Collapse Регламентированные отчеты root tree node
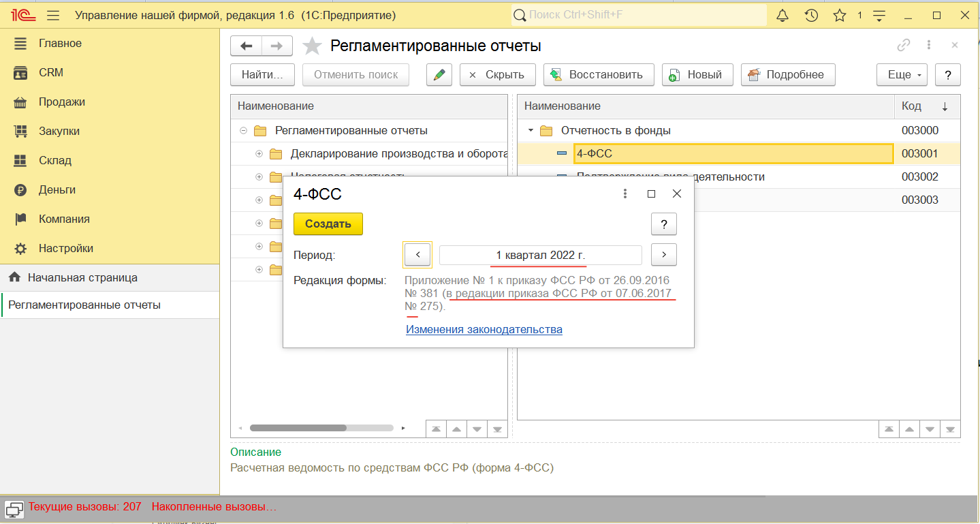The width and height of the screenshot is (980, 524). point(243,130)
